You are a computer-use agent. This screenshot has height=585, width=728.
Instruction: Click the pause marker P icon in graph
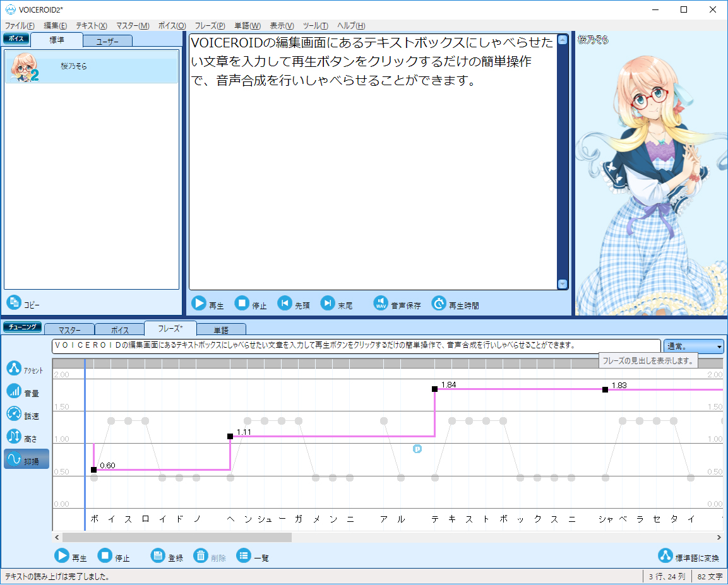pyautogui.click(x=417, y=449)
